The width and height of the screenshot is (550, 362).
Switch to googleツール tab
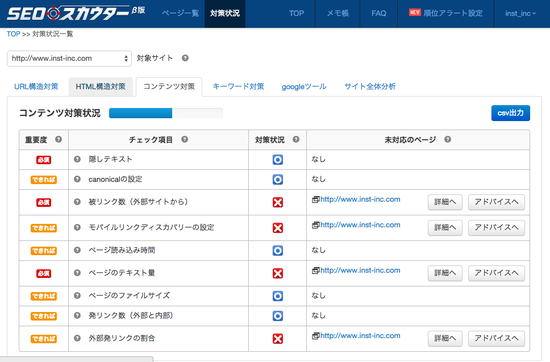(304, 87)
